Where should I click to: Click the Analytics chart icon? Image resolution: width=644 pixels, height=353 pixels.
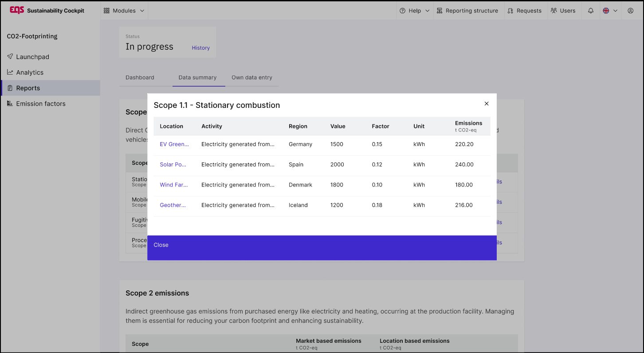[x=10, y=72]
